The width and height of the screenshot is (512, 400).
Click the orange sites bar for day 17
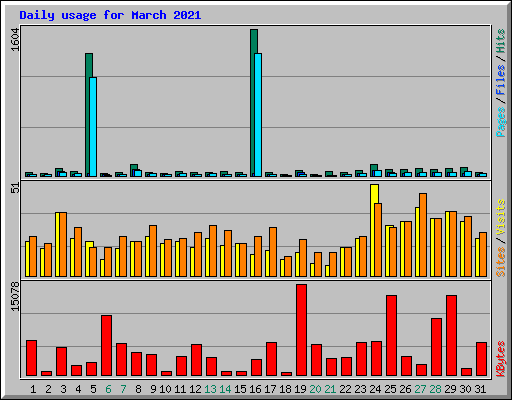(x=273, y=252)
